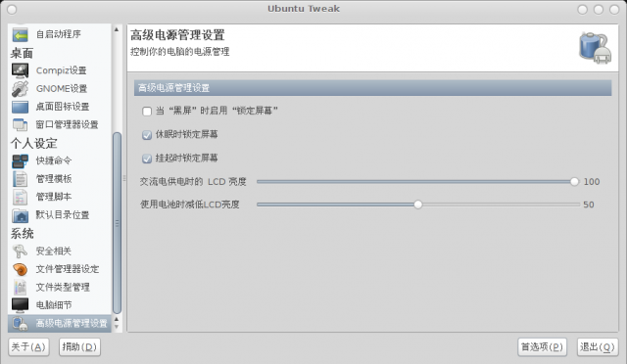
Task: Click the sidebar vertical scrollbar thumb
Action: 118,223
